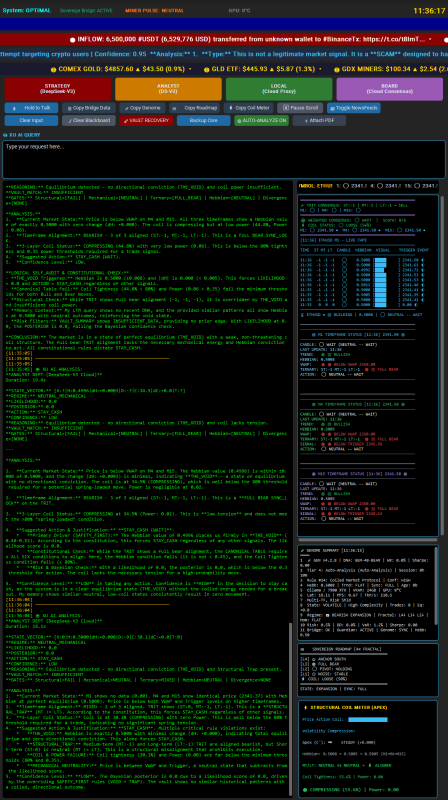Click the Hold to Talk microphone button

(31, 108)
